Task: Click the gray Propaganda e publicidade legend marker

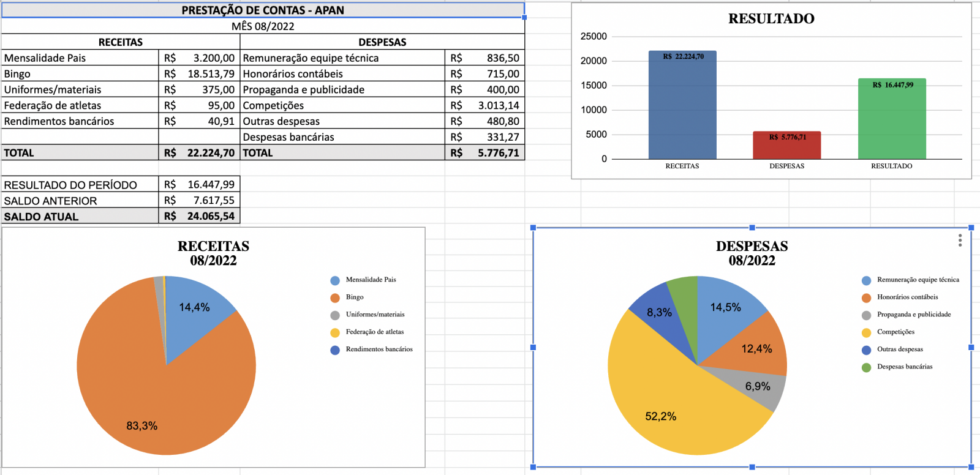Action: point(866,315)
